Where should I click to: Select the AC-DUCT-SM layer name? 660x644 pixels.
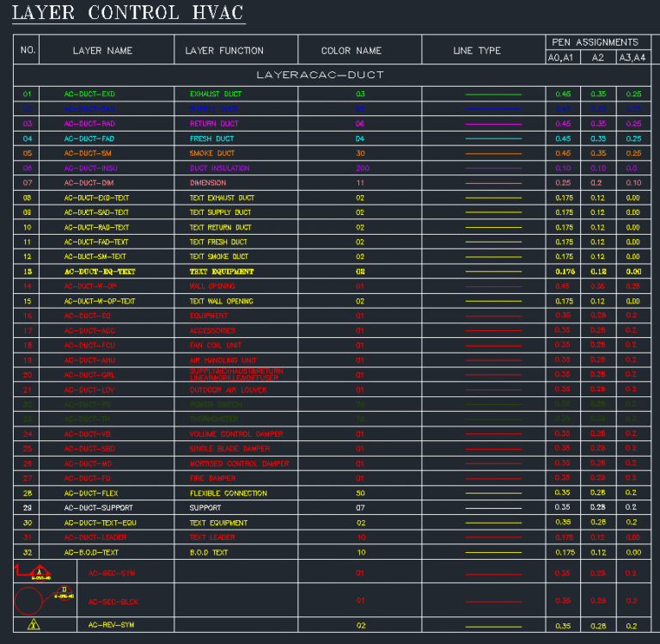pyautogui.click(x=88, y=153)
